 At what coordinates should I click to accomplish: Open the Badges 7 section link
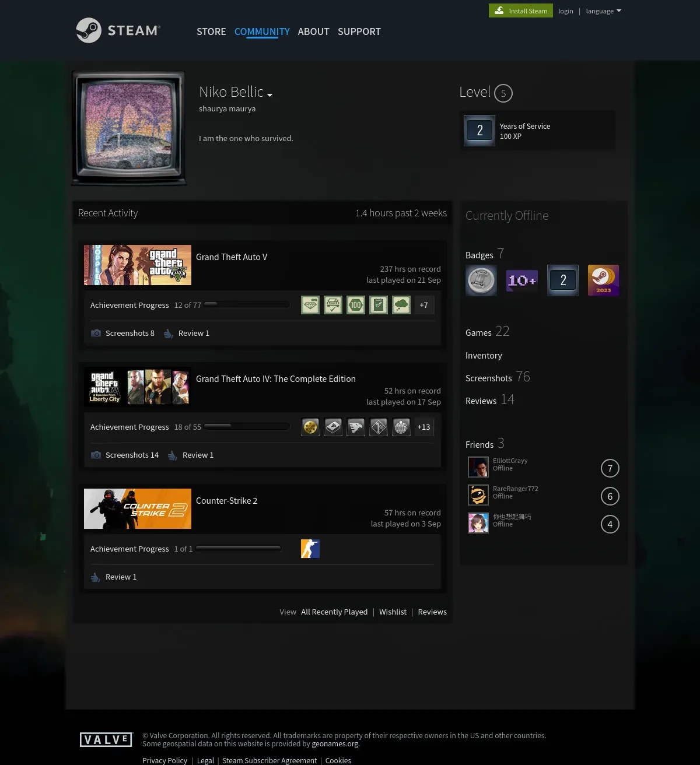(485, 254)
